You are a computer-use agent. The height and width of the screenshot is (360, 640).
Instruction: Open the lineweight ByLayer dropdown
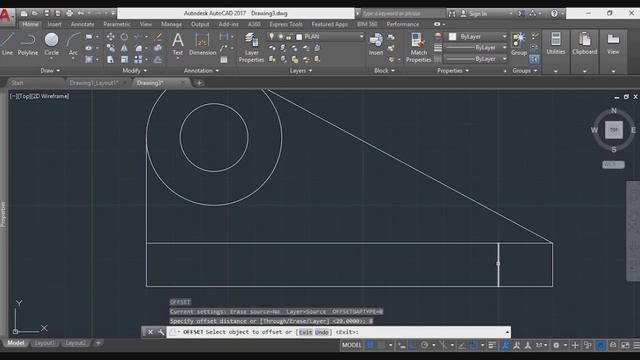pos(476,48)
